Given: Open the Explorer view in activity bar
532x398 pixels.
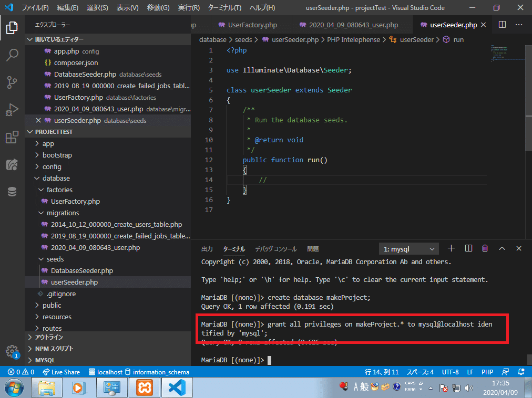Looking at the screenshot, I should click(12, 28).
